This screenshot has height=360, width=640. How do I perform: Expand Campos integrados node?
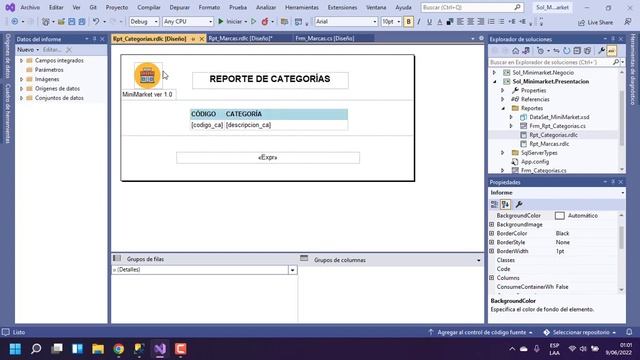[x=21, y=60]
